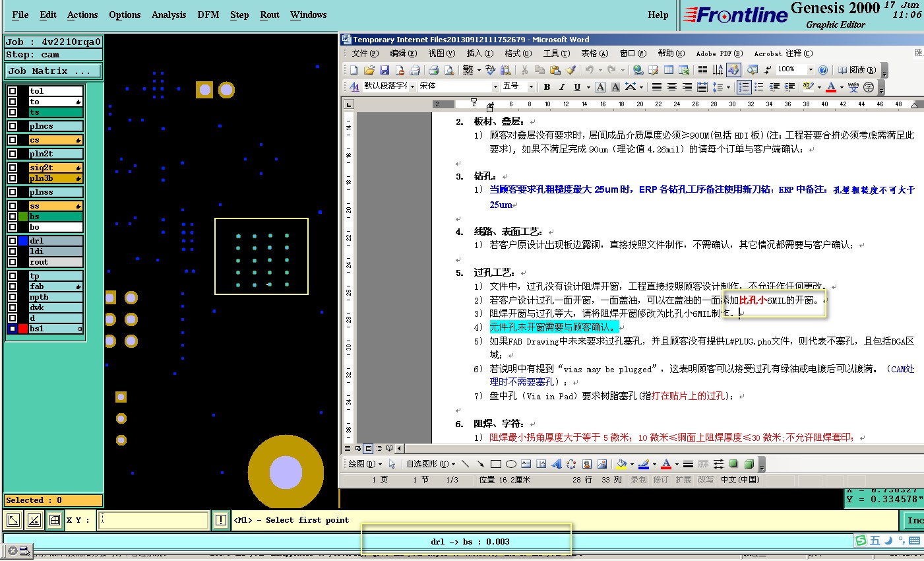
Task: Apply italic formatting in Word
Action: 562,86
